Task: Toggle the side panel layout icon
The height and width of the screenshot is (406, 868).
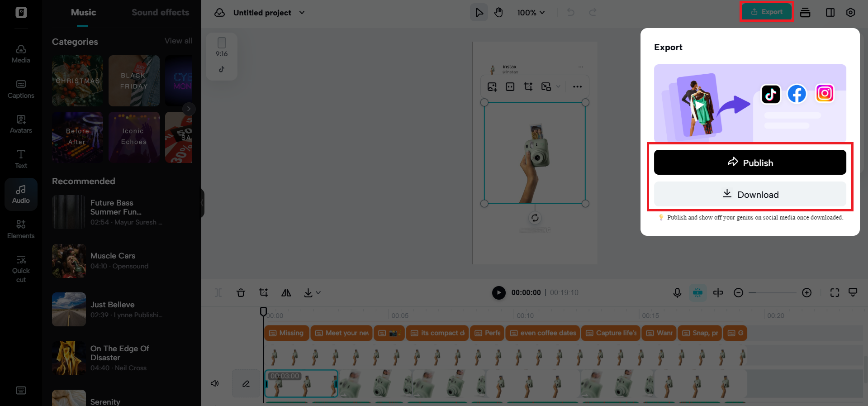Action: [830, 12]
